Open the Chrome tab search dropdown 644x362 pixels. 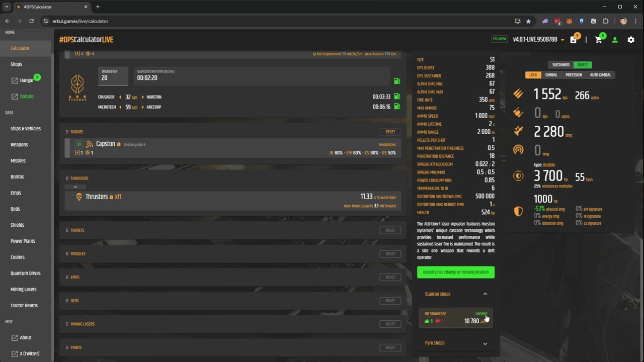(x=7, y=7)
